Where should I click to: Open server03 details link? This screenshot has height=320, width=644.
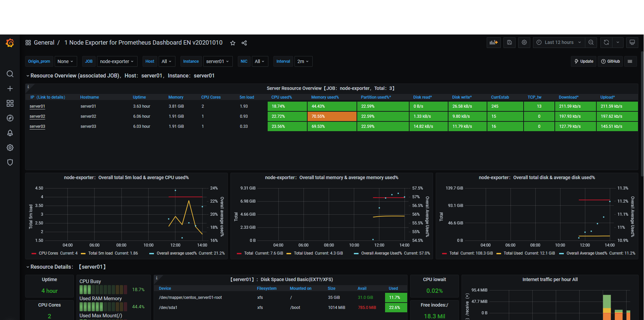point(37,126)
